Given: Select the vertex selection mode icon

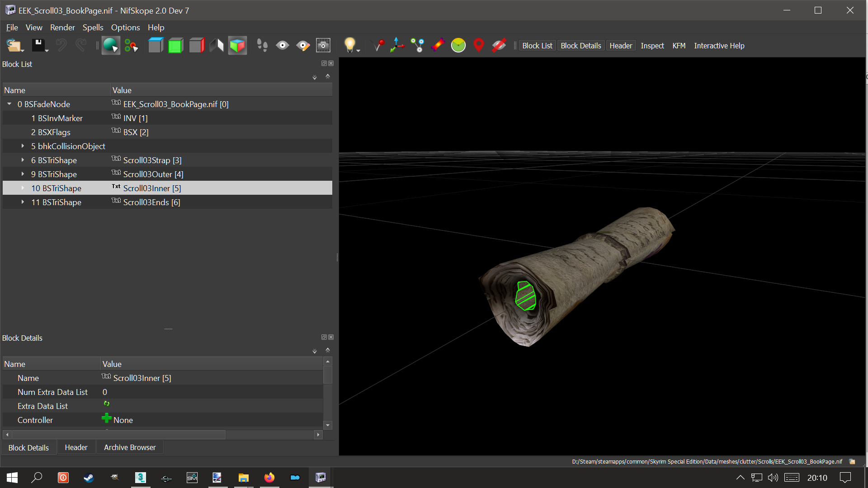Looking at the screenshot, I should 131,46.
